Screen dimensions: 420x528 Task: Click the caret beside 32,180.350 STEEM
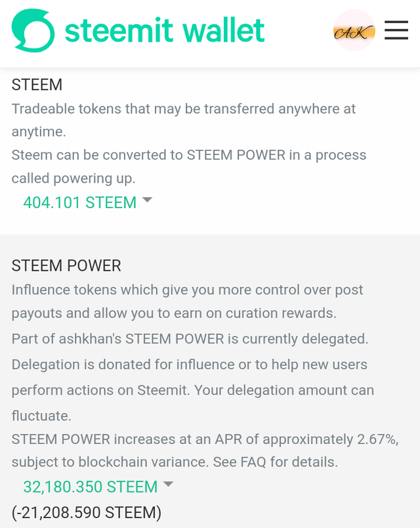(x=168, y=484)
